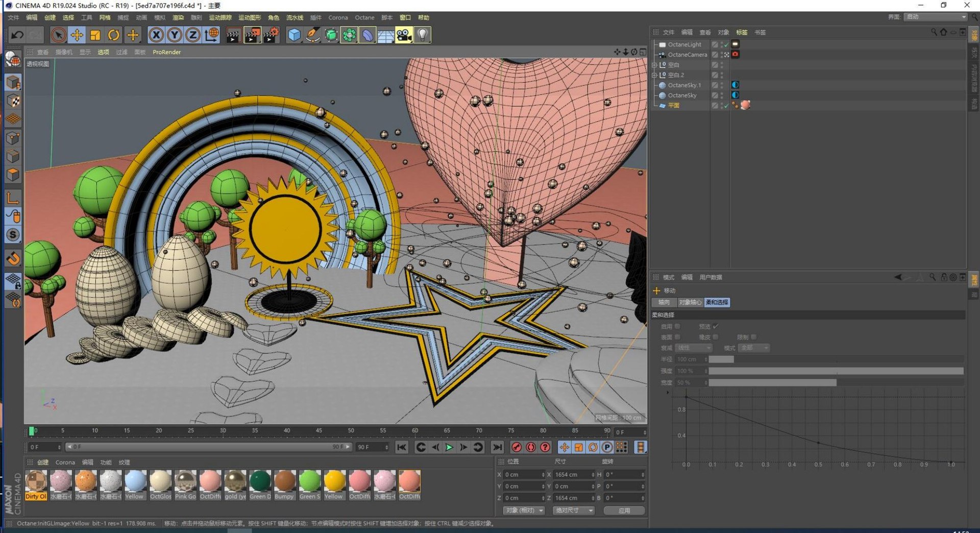The image size is (980, 533).
Task: Open the 衰减 falloff dropdown
Action: click(694, 348)
